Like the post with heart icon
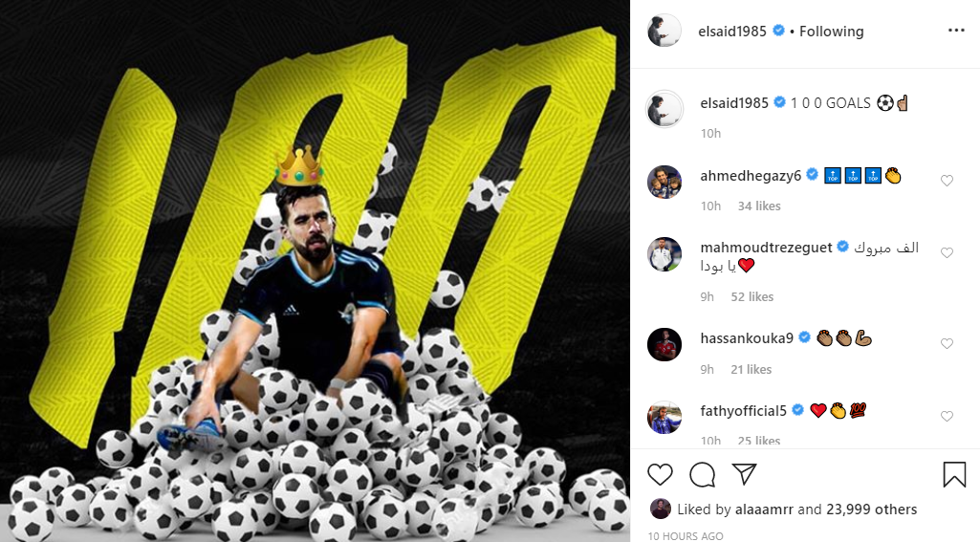 [x=660, y=474]
